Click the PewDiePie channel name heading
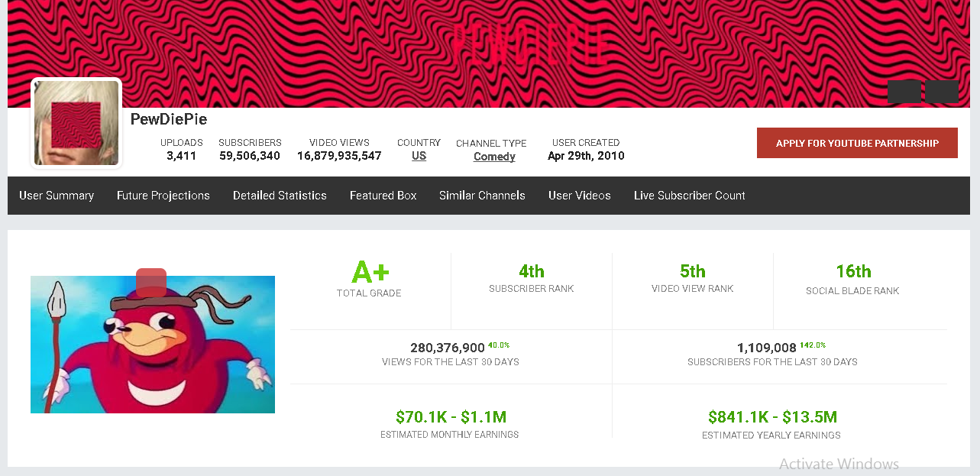 coord(169,119)
